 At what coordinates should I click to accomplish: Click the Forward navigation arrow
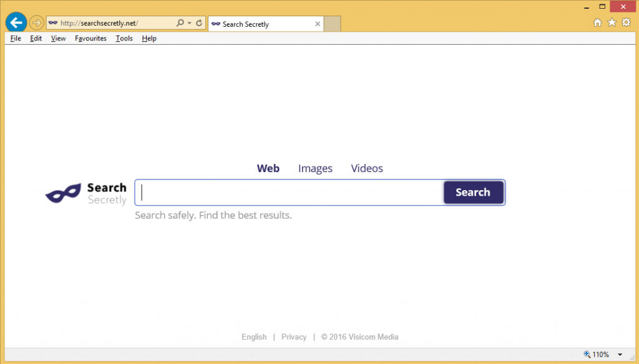(x=36, y=23)
